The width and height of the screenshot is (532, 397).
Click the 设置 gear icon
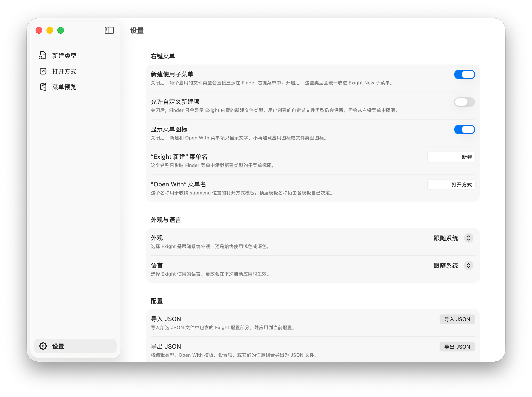[x=43, y=346]
